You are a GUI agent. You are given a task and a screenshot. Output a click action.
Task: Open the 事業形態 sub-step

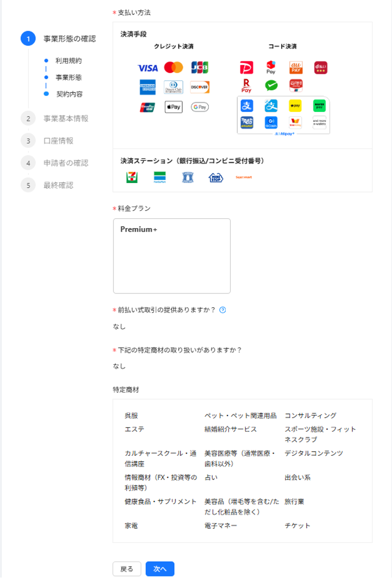(x=69, y=77)
